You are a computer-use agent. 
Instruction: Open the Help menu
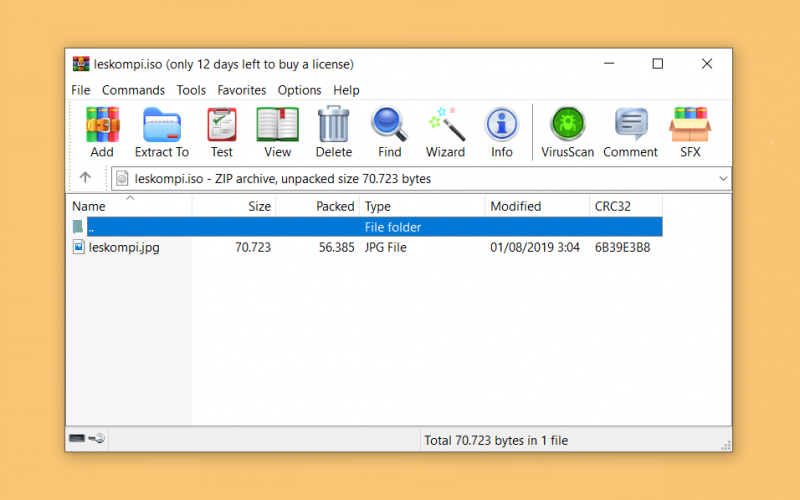(346, 90)
